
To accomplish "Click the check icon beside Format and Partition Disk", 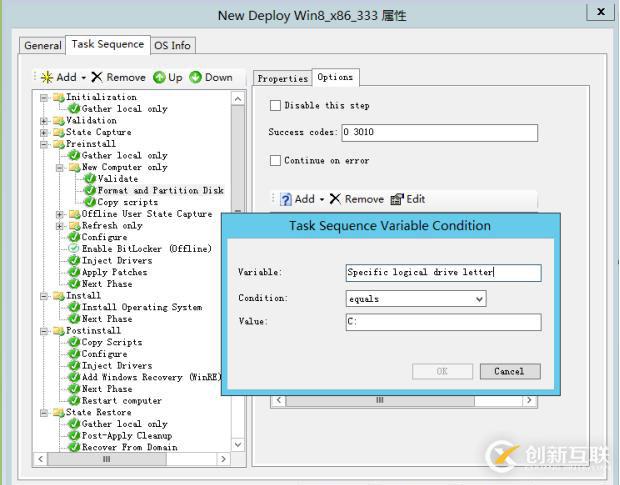I will pos(90,191).
